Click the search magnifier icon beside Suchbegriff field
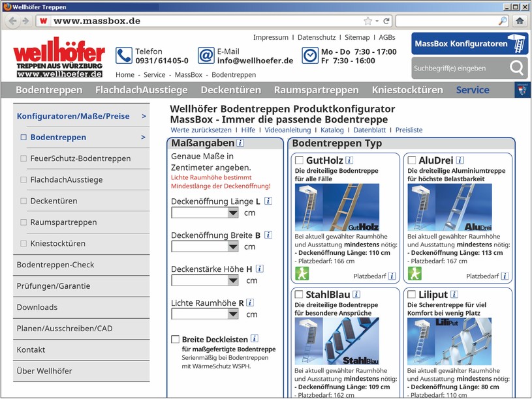532x399 pixels. [516, 68]
